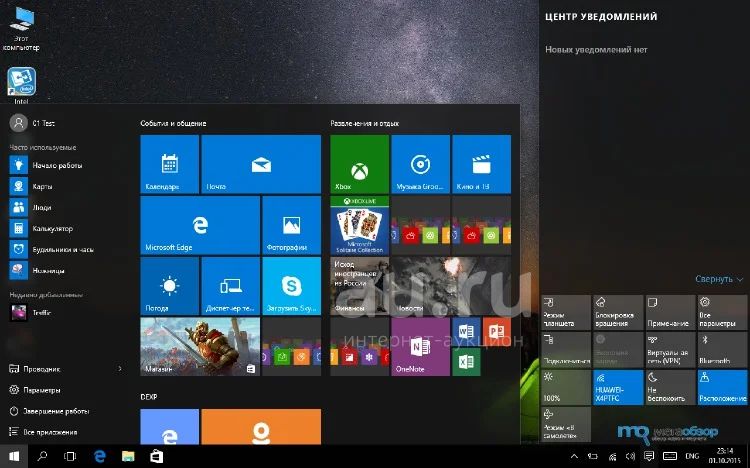
Task: Click the orange DEXP group tile
Action: click(x=261, y=426)
